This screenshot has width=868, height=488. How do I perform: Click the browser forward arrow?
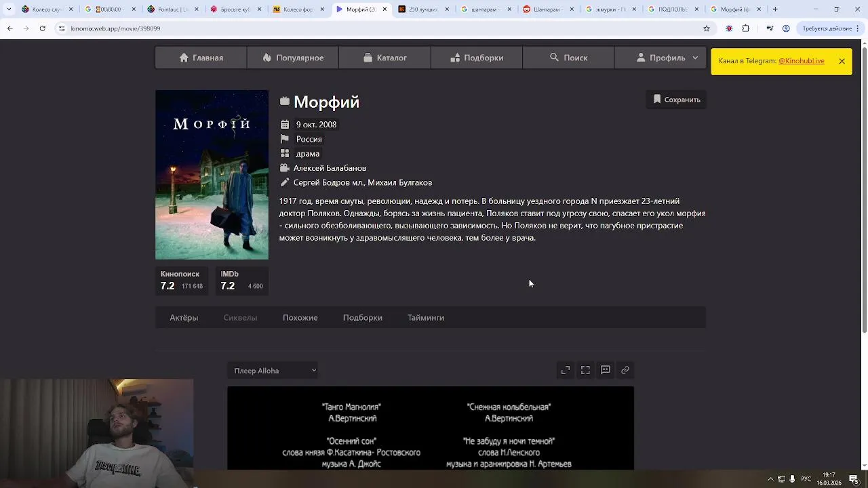coord(26,28)
